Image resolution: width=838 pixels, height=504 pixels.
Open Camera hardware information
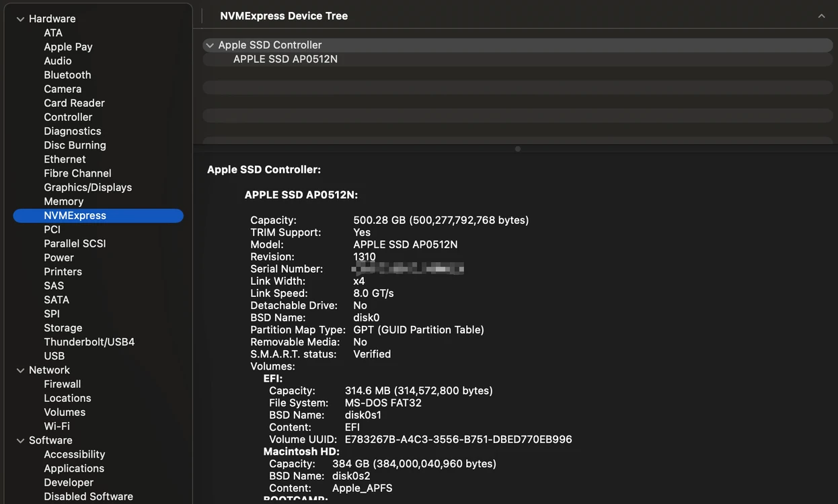(63, 89)
